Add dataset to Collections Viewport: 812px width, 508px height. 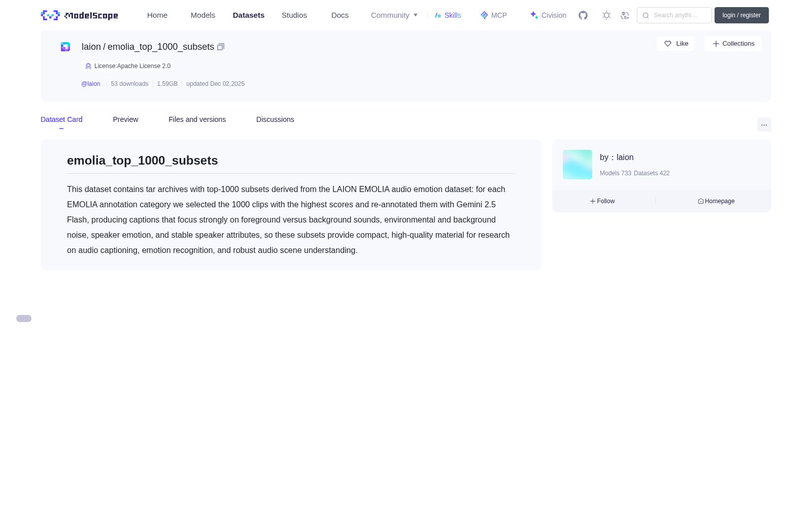(733, 44)
